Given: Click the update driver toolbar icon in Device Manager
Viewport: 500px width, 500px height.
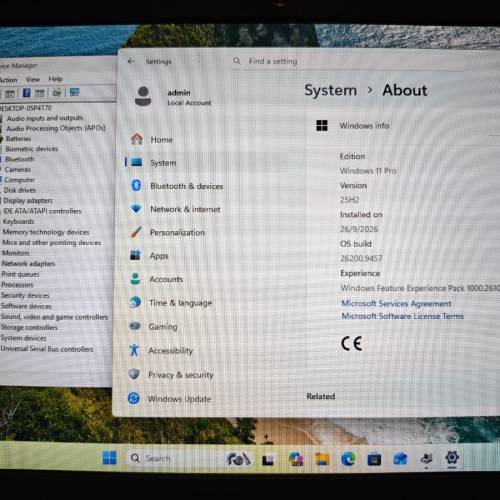Looking at the screenshot, I should pos(57,92).
